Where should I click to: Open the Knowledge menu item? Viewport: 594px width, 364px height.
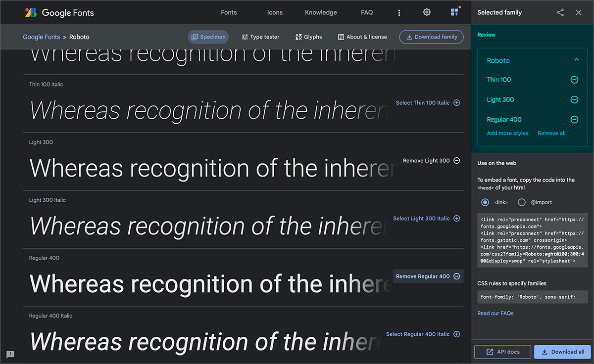321,13
